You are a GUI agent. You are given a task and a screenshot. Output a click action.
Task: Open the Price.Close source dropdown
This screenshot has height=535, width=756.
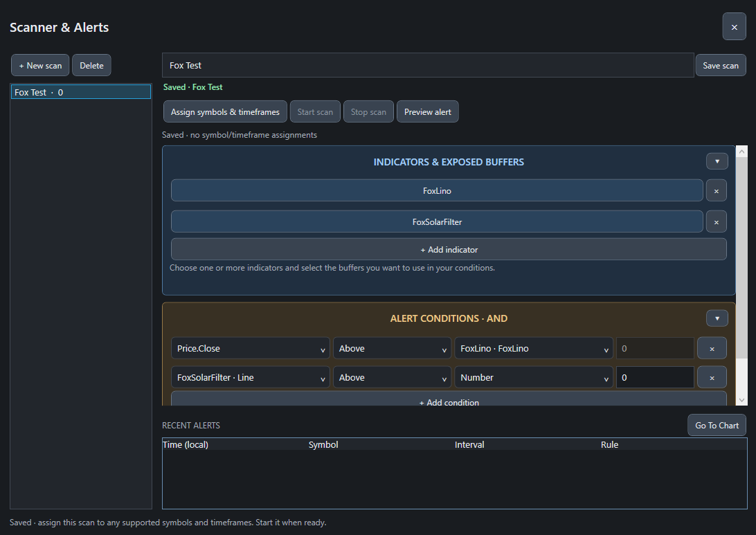pos(250,348)
